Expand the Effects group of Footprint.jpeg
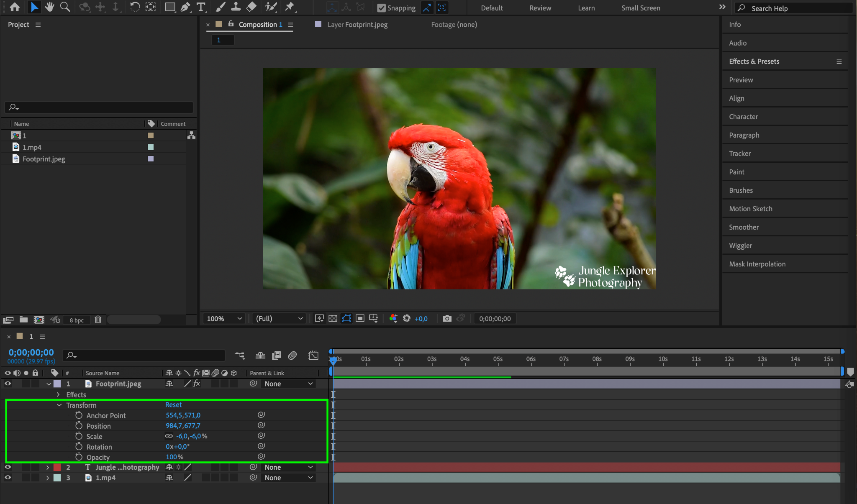The image size is (857, 504). (58, 394)
